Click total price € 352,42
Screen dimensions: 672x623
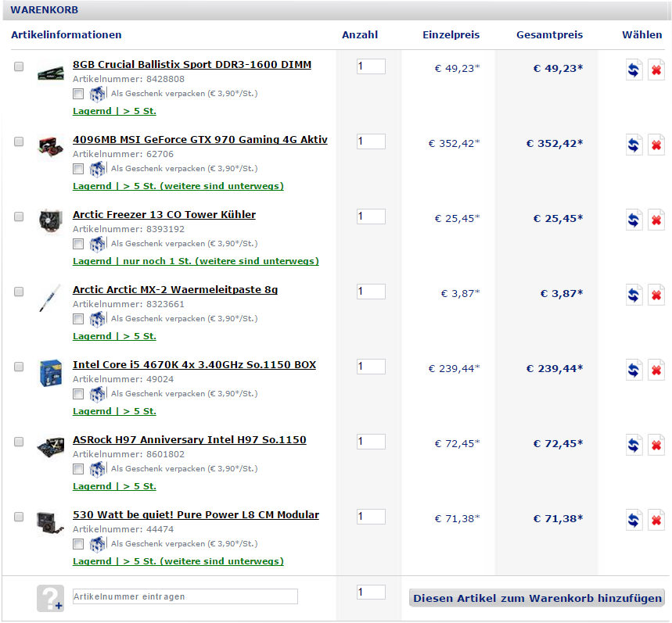click(x=555, y=144)
